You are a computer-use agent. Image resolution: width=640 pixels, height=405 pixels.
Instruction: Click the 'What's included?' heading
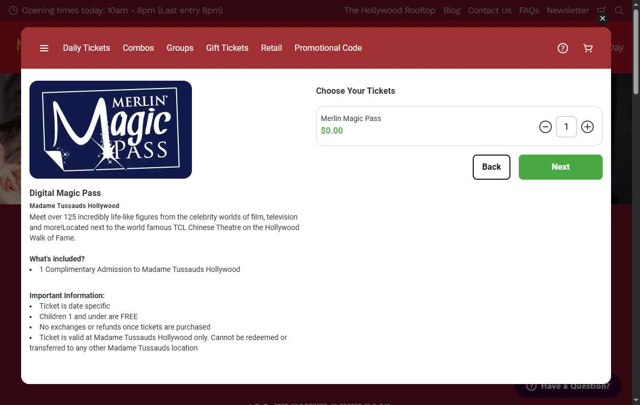pos(57,259)
